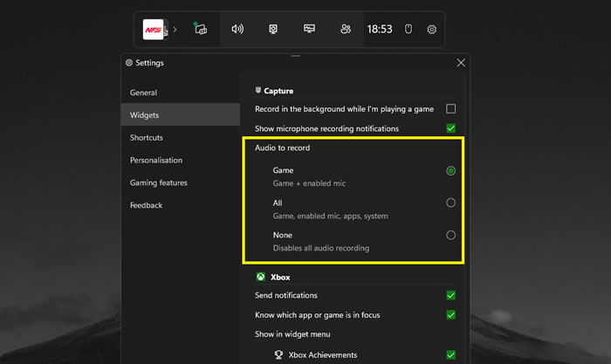
Task: Toggle Know which app is in focus checkbox
Action: (451, 315)
